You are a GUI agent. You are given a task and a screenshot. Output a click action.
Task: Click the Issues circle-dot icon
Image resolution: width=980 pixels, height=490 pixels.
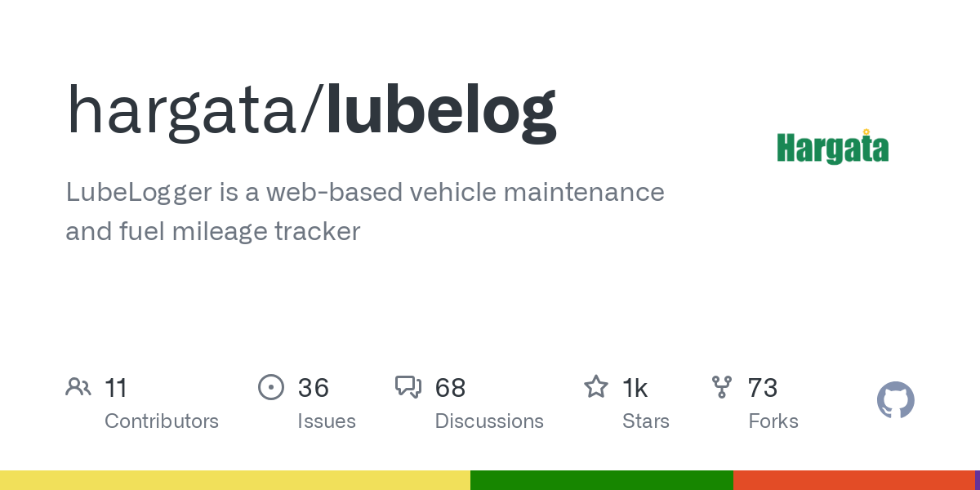pos(271,387)
